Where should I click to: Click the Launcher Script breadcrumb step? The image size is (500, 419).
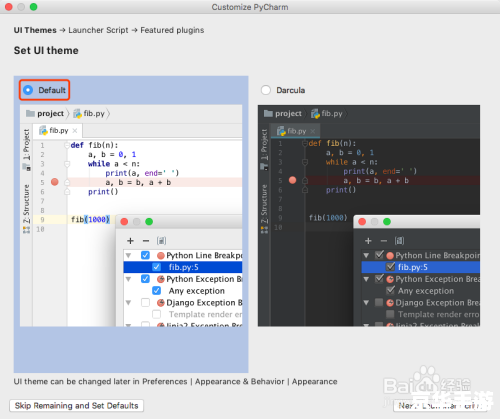click(98, 30)
